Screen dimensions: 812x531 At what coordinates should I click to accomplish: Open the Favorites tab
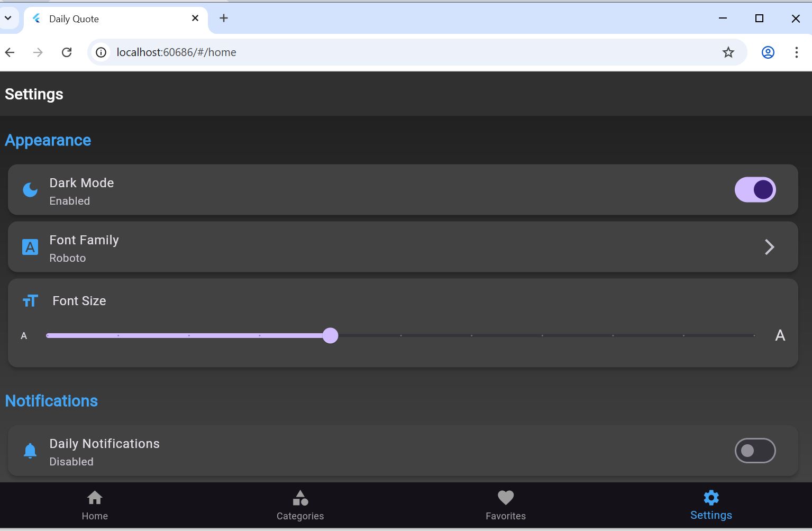pos(506,506)
